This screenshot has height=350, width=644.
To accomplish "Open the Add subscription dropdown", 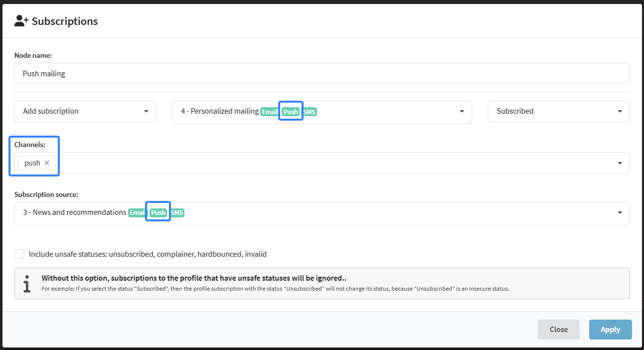I will tap(86, 111).
